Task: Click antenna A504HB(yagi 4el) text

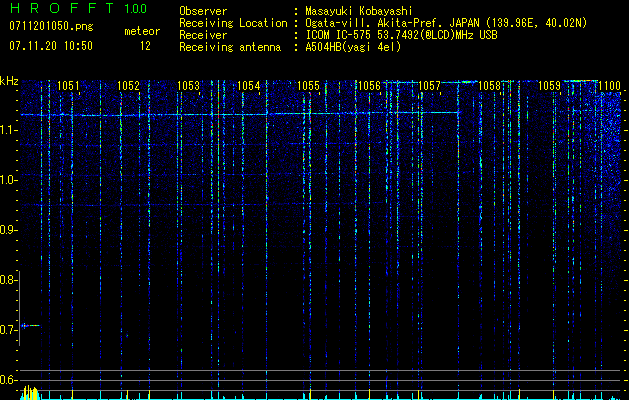Action: coord(353,47)
